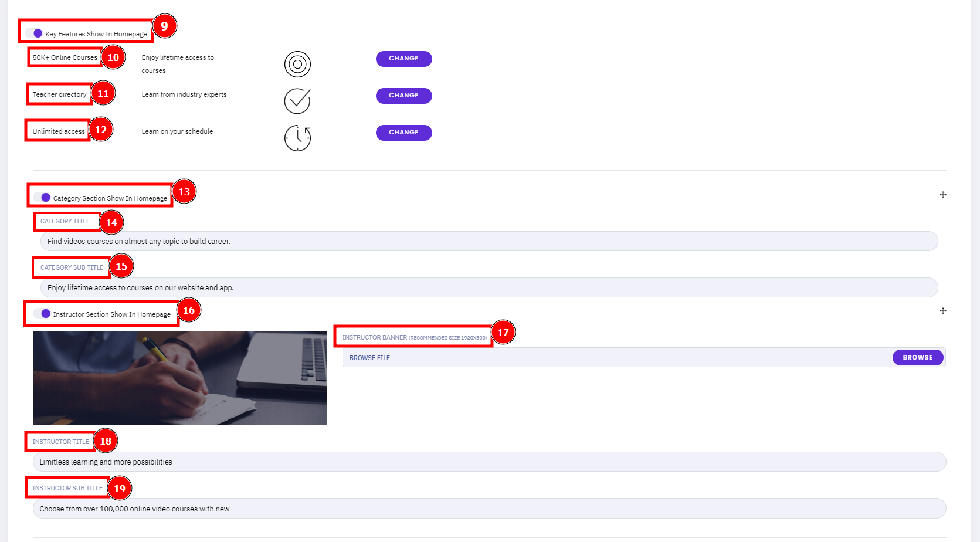
Task: Click the red annotation marker number 9
Action: [165, 26]
